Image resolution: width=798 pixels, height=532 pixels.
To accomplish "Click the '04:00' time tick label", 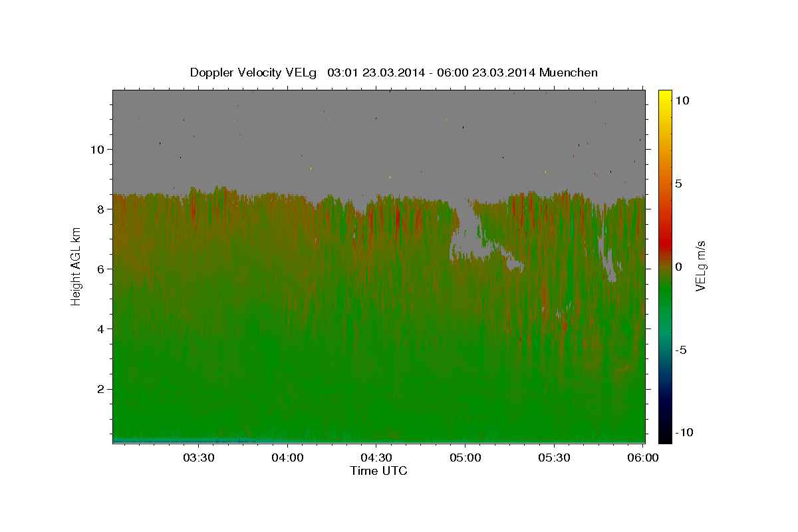I will 287,458.
